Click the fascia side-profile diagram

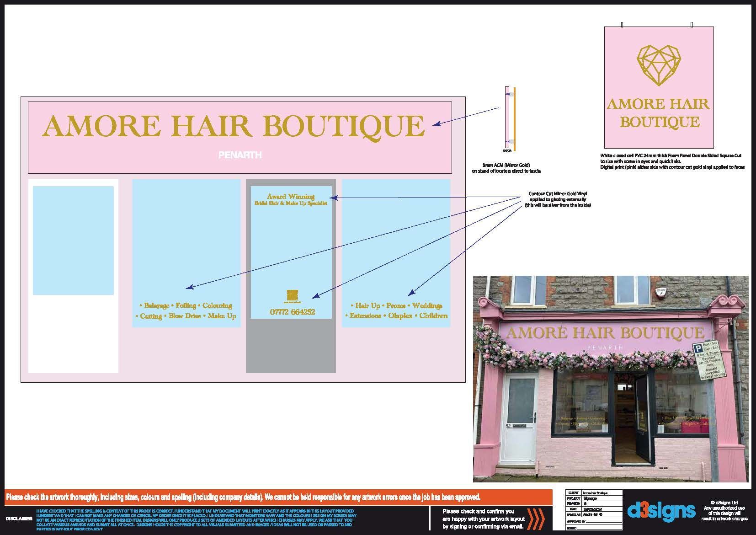511,119
